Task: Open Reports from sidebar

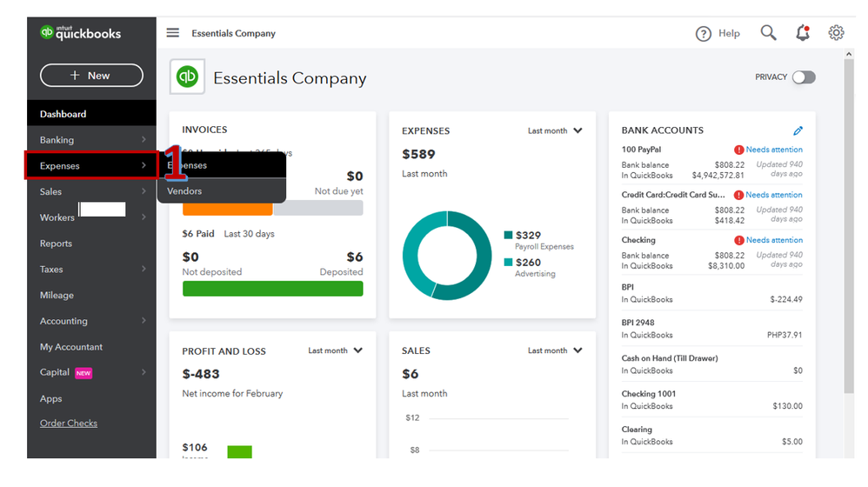Action: tap(56, 243)
